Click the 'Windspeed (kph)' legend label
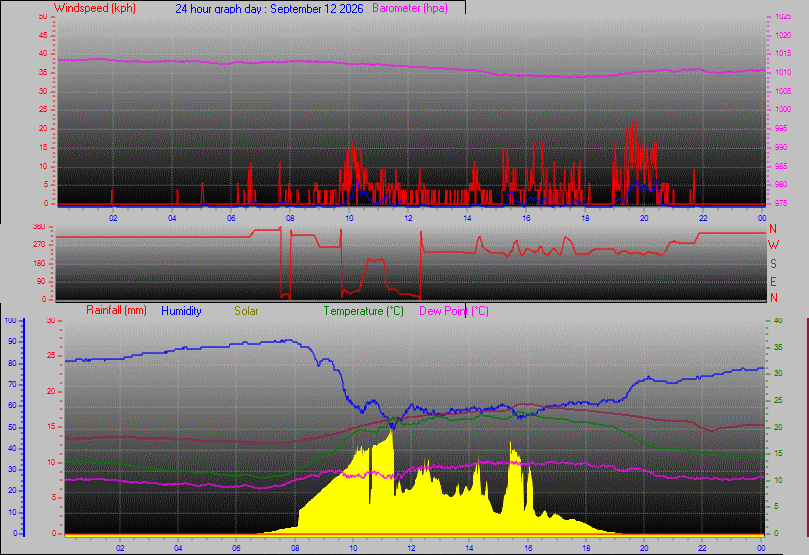Image resolution: width=809 pixels, height=555 pixels. tap(95, 8)
